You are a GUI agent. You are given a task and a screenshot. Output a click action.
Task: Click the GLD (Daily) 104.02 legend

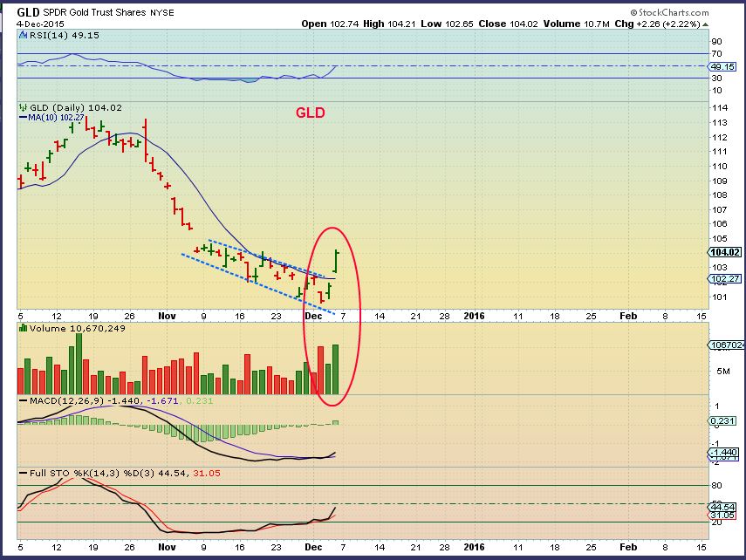point(76,107)
